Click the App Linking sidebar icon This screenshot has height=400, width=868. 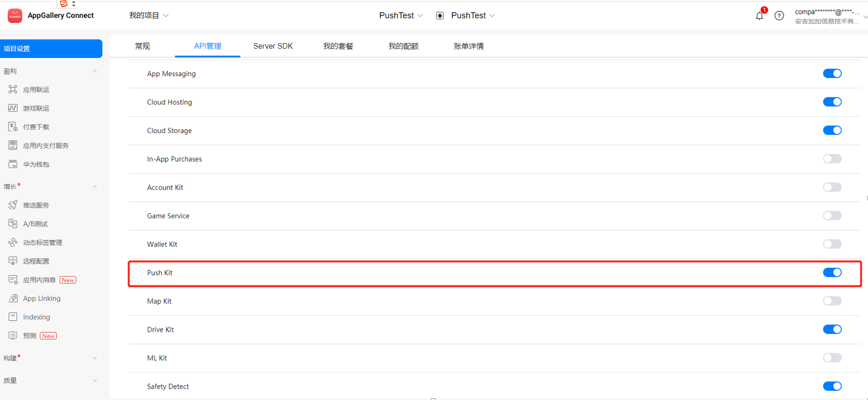tap(13, 299)
